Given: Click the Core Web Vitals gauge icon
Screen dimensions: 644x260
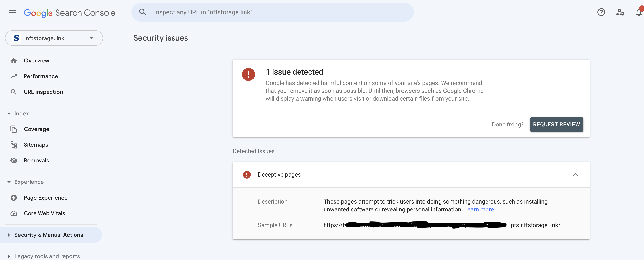Looking at the screenshot, I should pos(14,213).
